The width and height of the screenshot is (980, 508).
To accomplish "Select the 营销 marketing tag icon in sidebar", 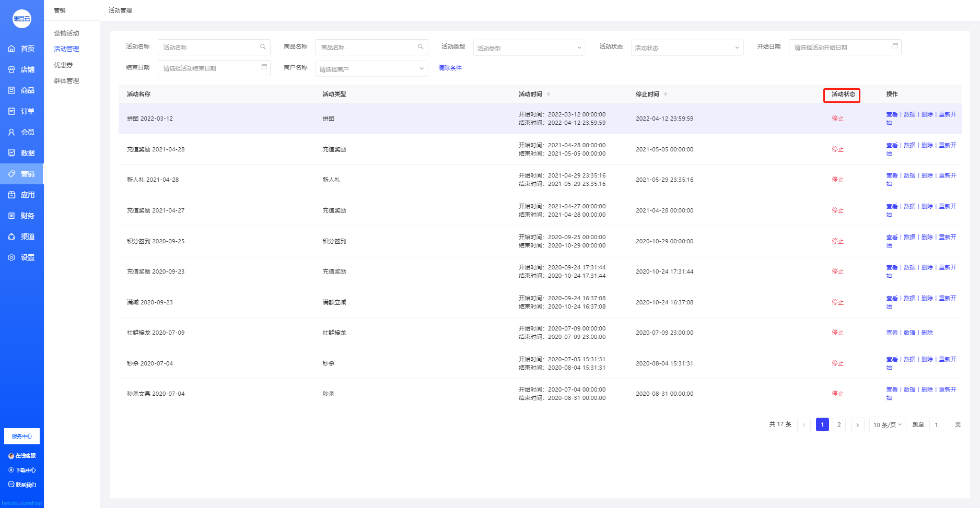I will 11,174.
